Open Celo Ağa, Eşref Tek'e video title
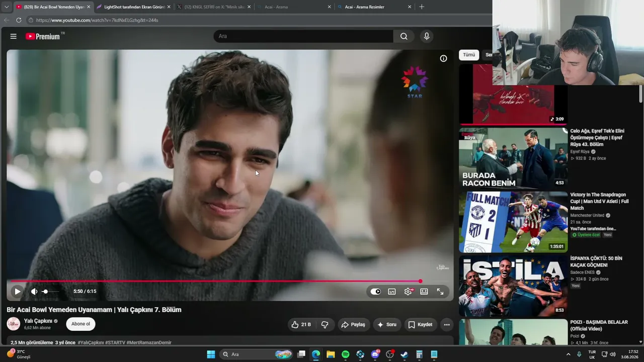 pyautogui.click(x=597, y=138)
